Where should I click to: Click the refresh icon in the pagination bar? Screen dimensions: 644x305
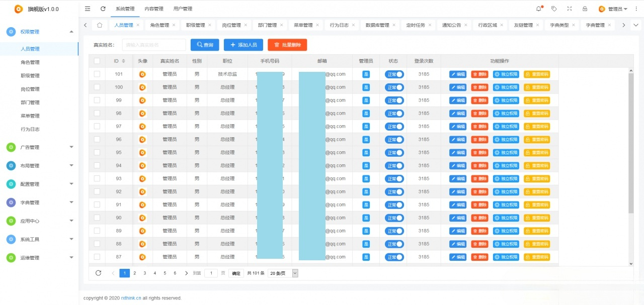click(x=98, y=273)
